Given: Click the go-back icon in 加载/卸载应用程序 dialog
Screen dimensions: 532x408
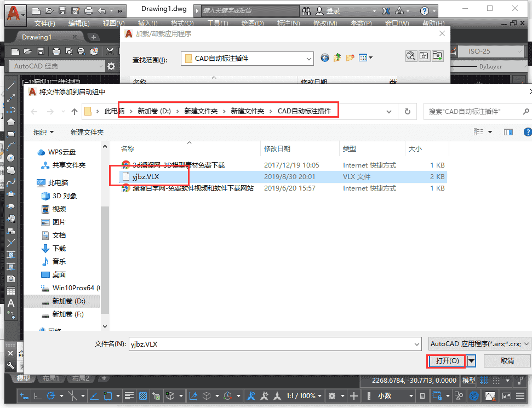Looking at the screenshot, I should (325, 58).
